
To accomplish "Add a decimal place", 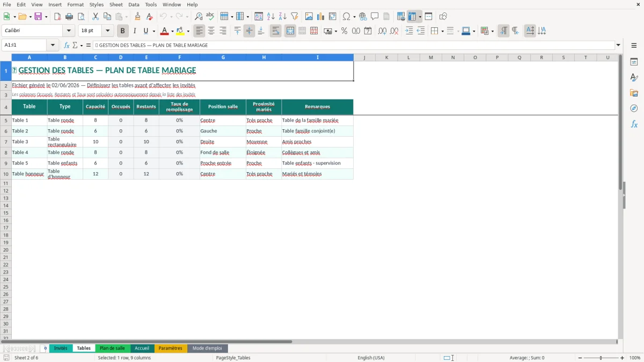I will tap(382, 31).
